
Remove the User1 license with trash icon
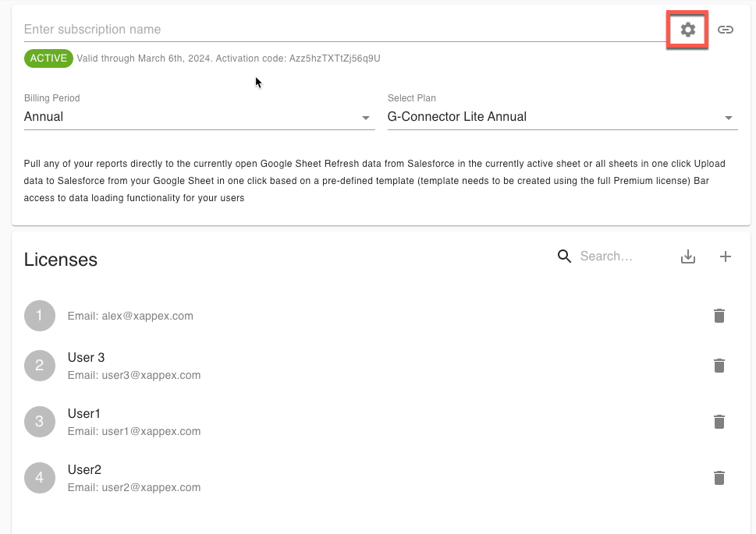tap(719, 422)
